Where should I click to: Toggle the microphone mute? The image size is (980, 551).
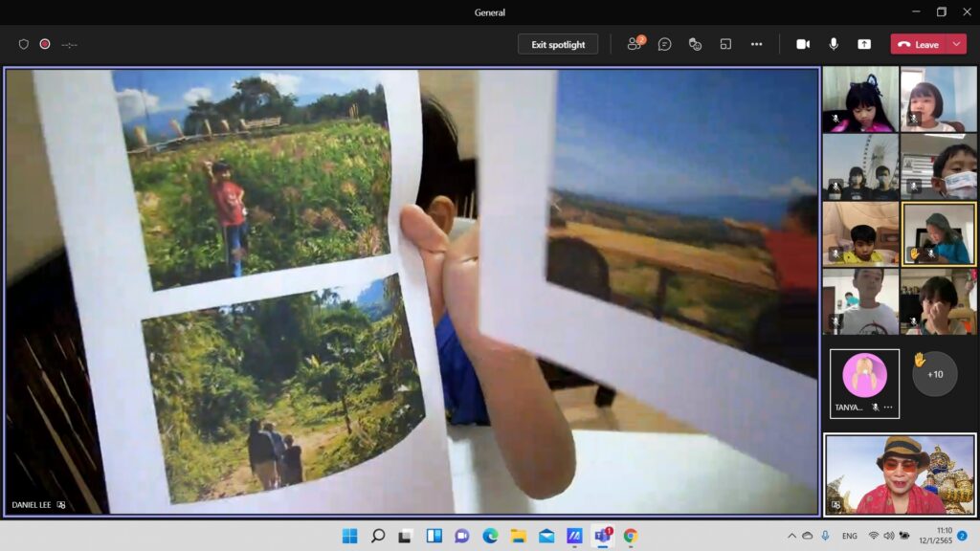pos(834,44)
